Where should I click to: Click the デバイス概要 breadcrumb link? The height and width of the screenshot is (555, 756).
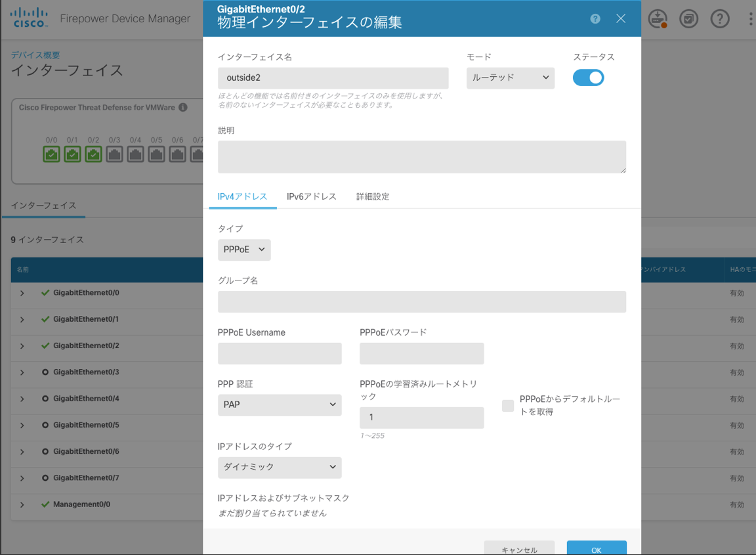(x=35, y=55)
